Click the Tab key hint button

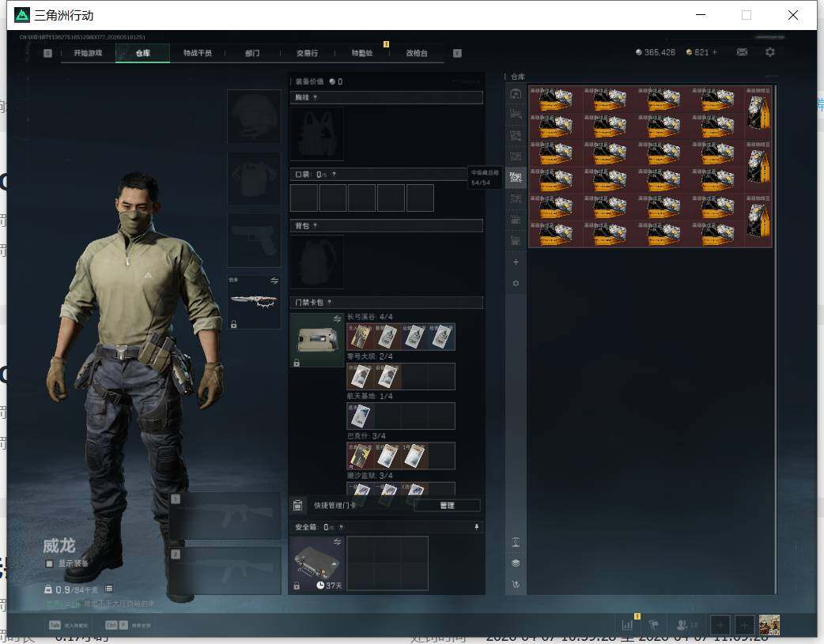55,625
